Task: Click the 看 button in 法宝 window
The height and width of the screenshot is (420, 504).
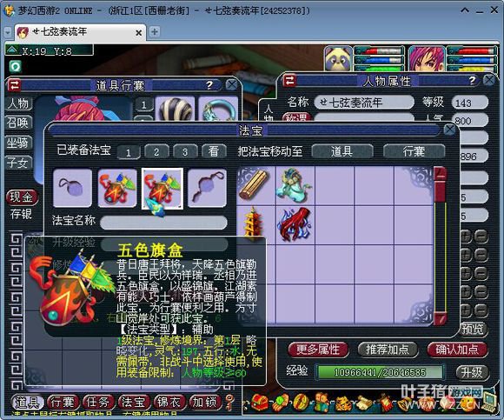Action: point(214,151)
